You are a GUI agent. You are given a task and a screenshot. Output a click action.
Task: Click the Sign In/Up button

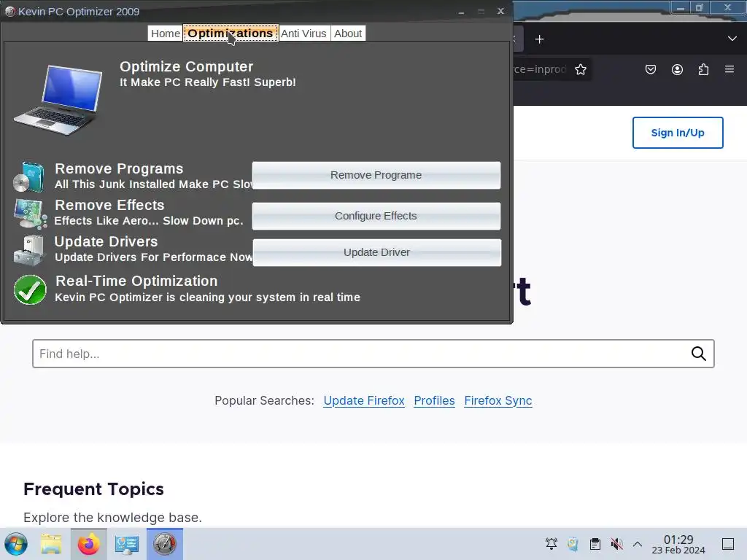click(x=678, y=133)
